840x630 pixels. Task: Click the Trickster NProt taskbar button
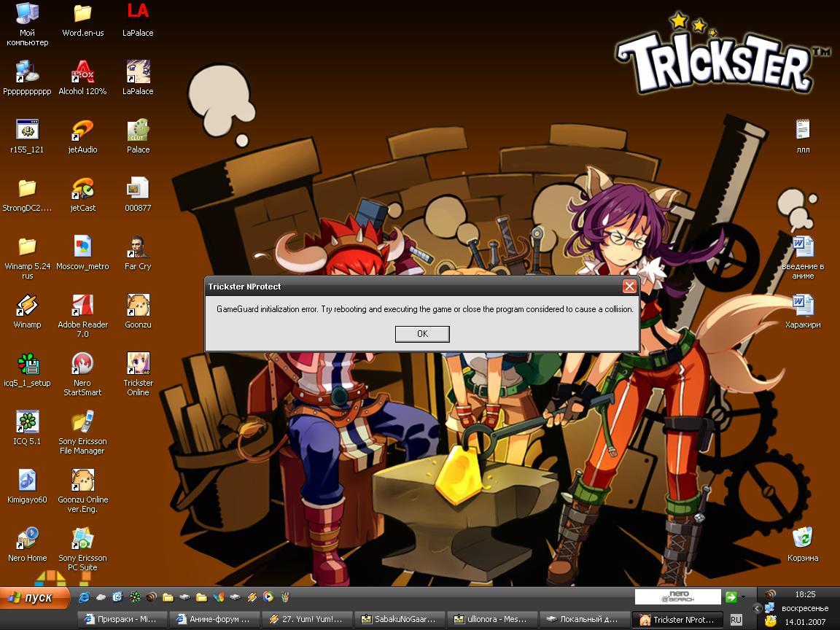[677, 620]
